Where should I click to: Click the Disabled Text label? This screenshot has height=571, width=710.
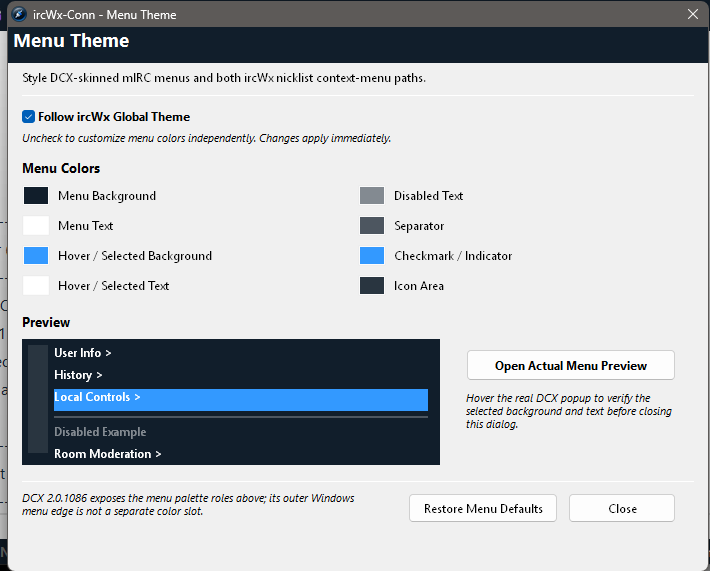coord(428,196)
